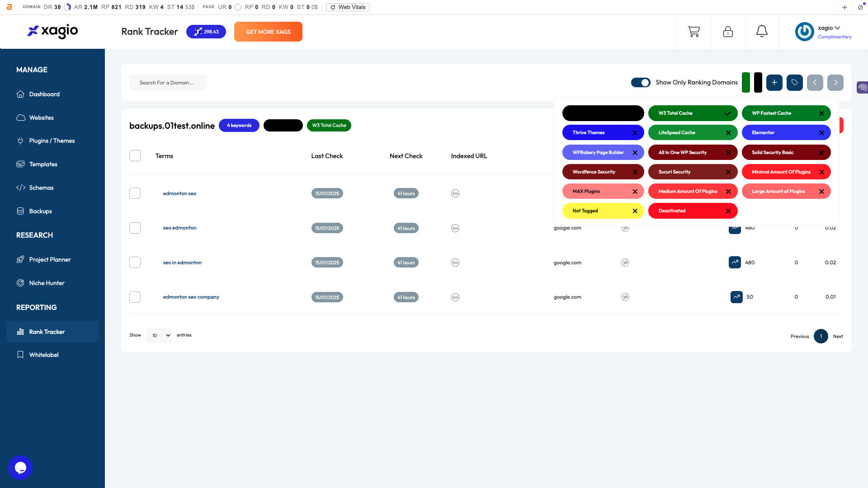
Task: Open the shopping cart icon
Action: (693, 32)
